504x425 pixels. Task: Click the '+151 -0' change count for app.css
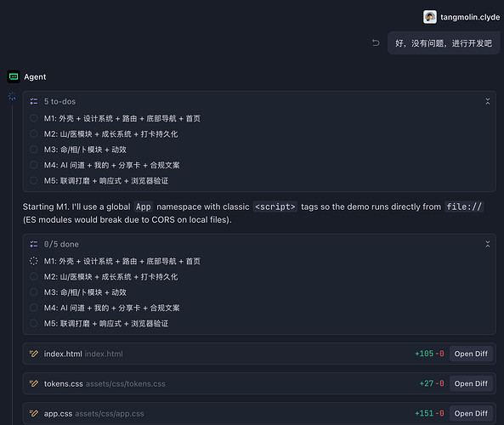(429, 413)
